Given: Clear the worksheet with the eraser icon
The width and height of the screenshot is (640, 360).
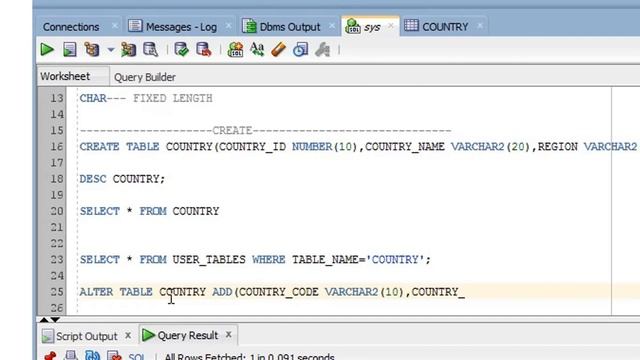Looking at the screenshot, I should [x=279, y=50].
